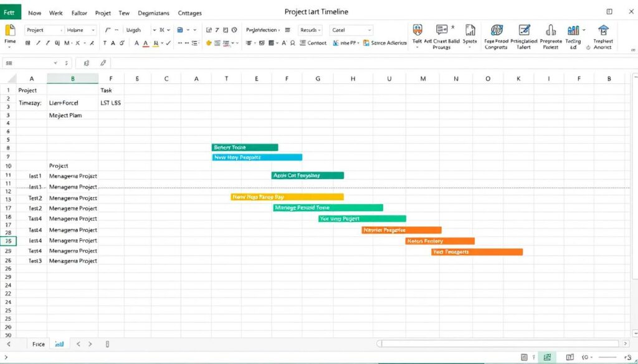Expand the name box dropdown arrow
This screenshot has height=364, width=638.
(55, 63)
